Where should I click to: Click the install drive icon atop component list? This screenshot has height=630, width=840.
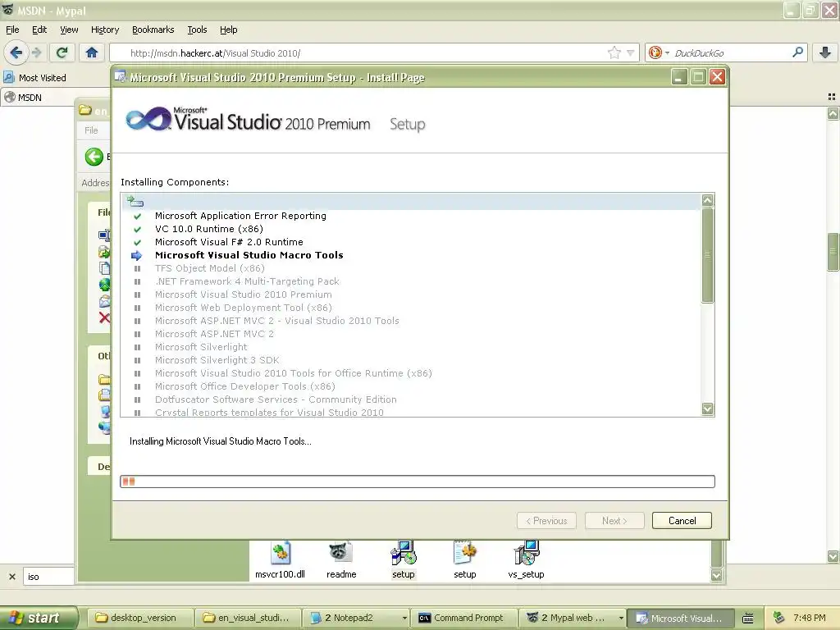135,202
